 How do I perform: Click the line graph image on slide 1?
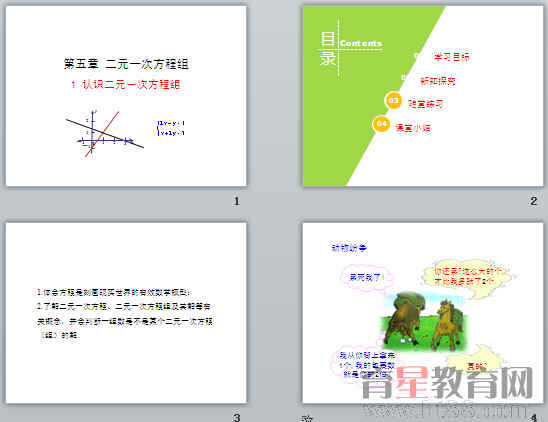(x=104, y=133)
